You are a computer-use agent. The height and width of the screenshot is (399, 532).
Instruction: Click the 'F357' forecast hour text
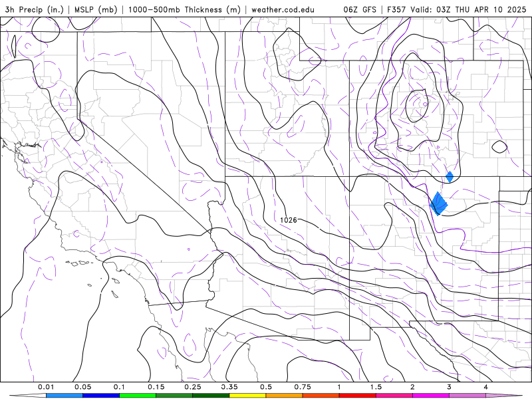point(396,9)
